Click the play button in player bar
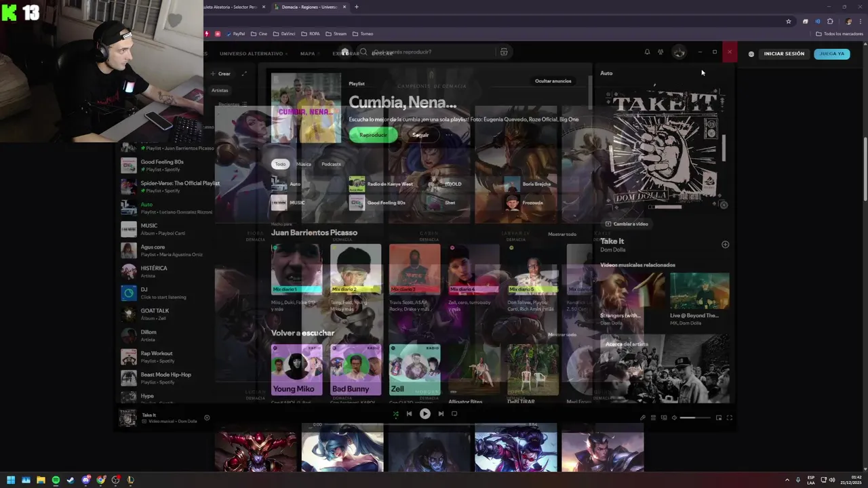868x488 pixels. point(425,414)
